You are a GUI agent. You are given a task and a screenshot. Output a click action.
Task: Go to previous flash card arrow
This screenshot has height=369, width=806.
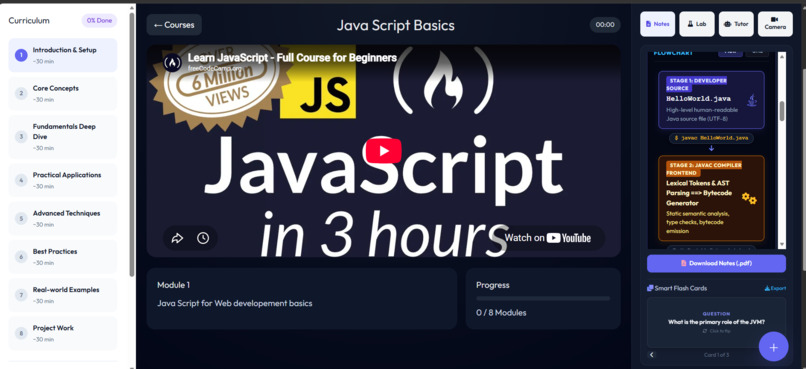652,355
